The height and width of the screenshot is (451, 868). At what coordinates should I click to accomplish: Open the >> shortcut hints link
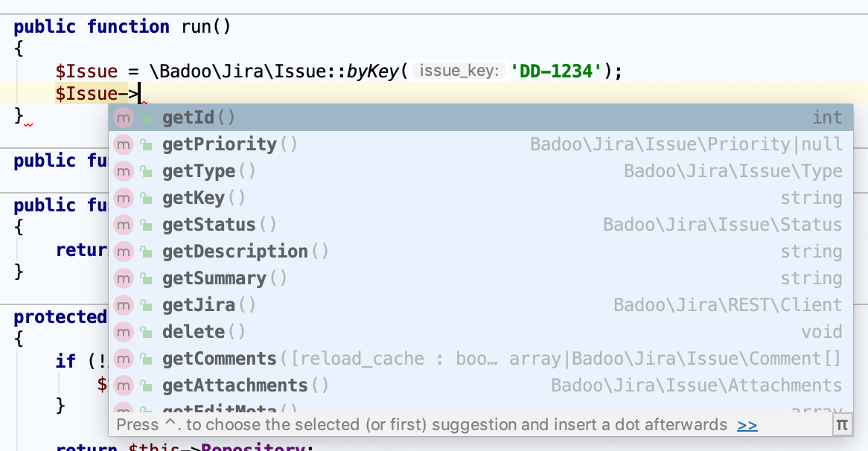[748, 424]
